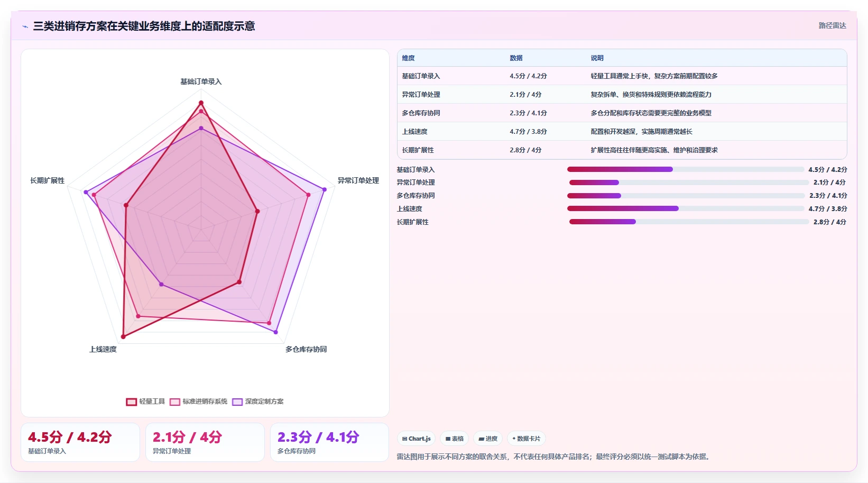Click 深度定制方案 data point on 多仓库存协同 axis
Viewport: 868px width, 483px height.
pos(276,332)
